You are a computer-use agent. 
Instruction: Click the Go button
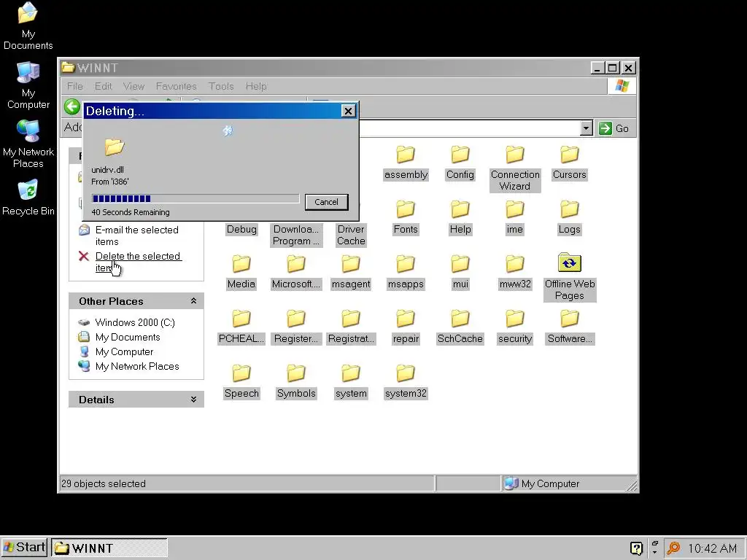[614, 128]
